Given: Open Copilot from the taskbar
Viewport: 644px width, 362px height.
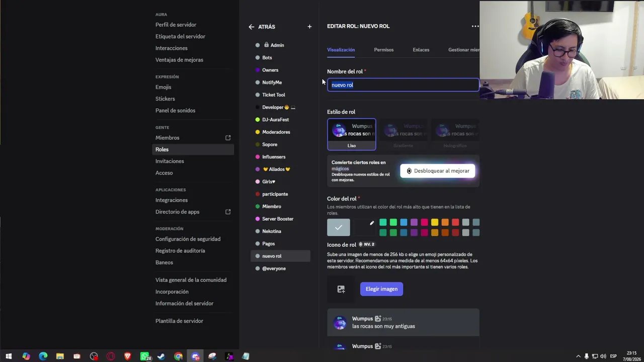Looking at the screenshot, I should pos(26,356).
